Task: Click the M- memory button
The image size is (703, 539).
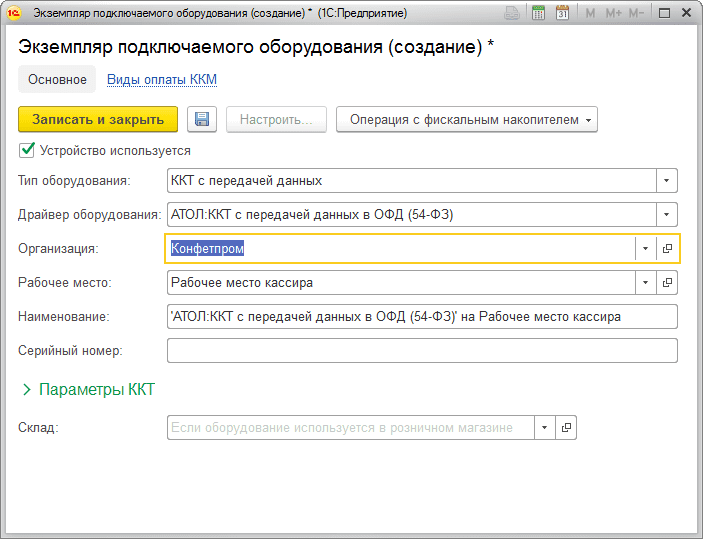Action: pyautogui.click(x=636, y=13)
